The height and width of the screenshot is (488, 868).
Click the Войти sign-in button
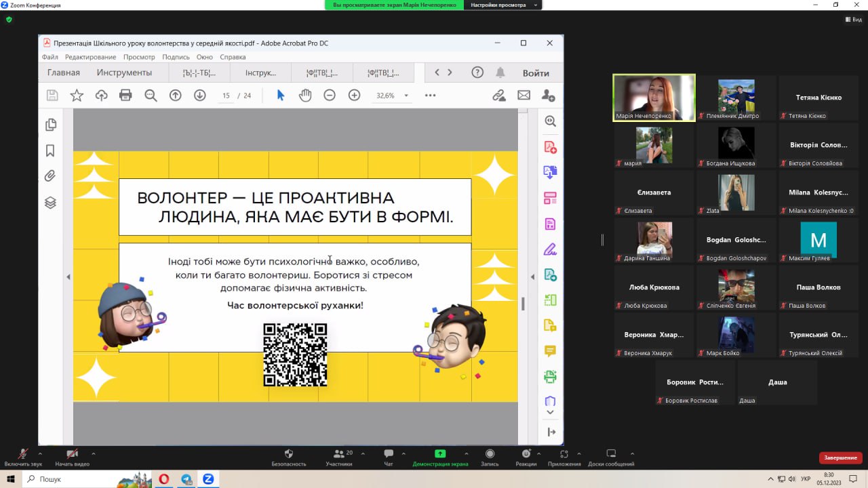coord(536,73)
